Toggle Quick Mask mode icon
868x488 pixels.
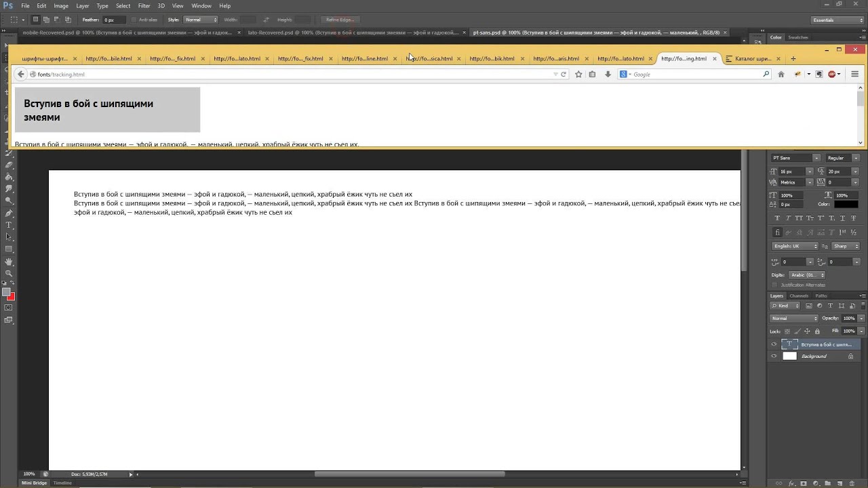coord(9,307)
